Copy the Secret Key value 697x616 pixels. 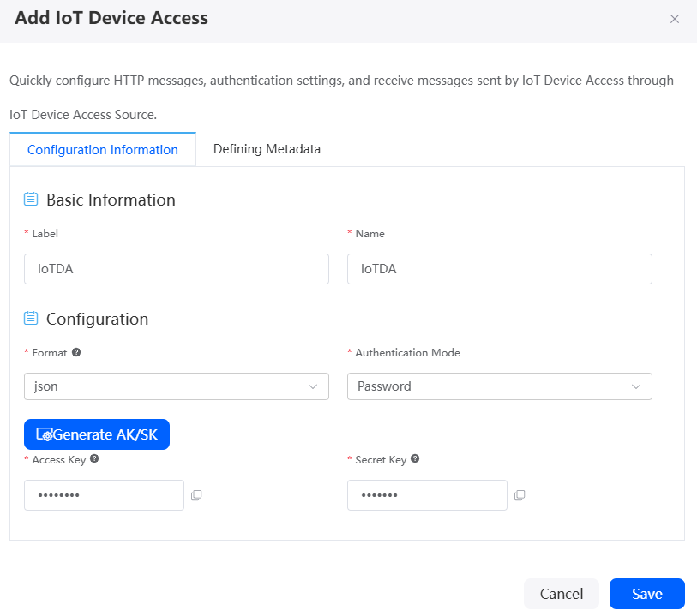click(520, 494)
